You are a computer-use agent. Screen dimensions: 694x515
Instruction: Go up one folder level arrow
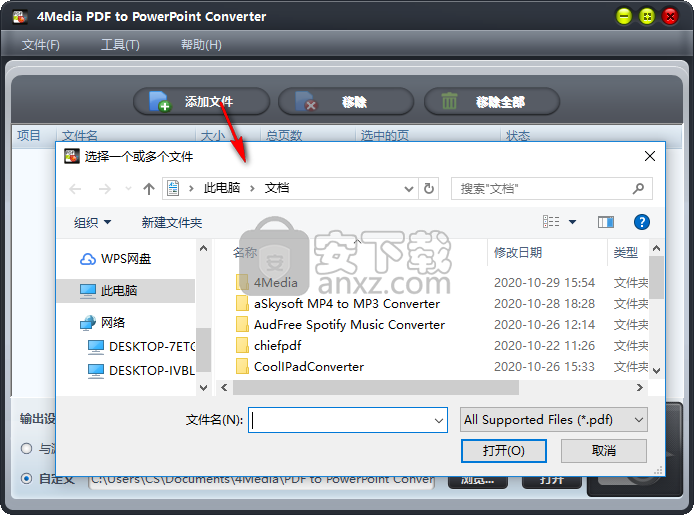pos(149,189)
